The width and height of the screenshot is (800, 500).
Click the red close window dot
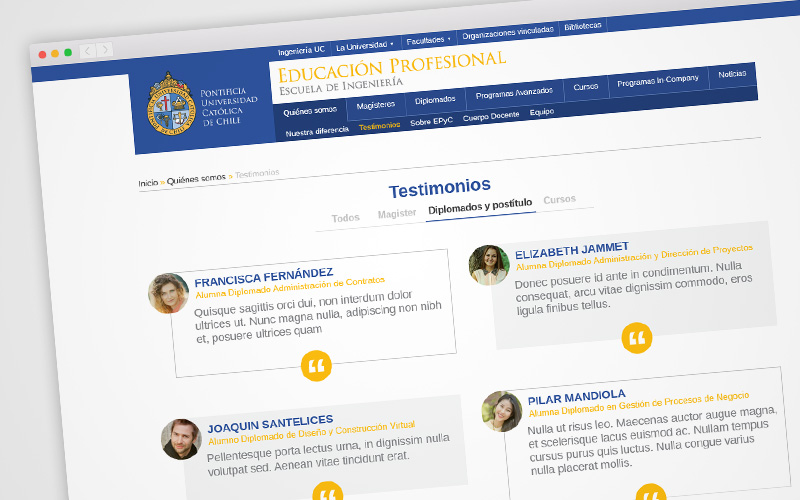point(43,55)
